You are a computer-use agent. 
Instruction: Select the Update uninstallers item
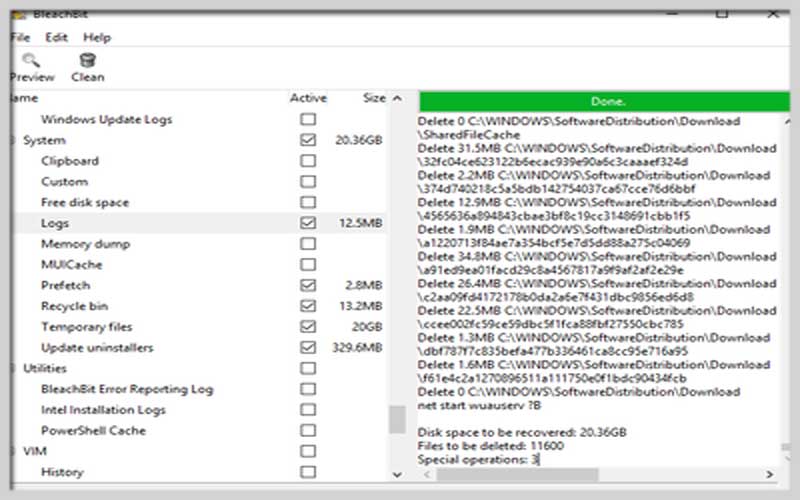tap(97, 348)
